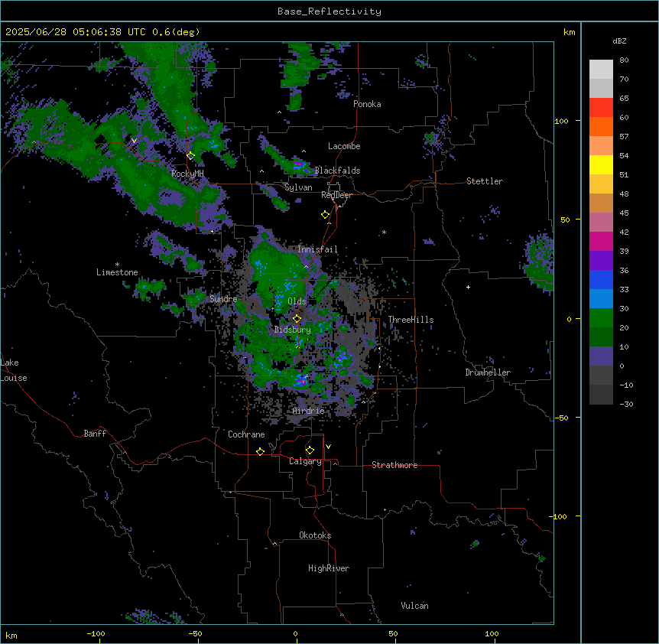Click the Stettler label
The height and width of the screenshot is (644, 659).
pos(485,181)
